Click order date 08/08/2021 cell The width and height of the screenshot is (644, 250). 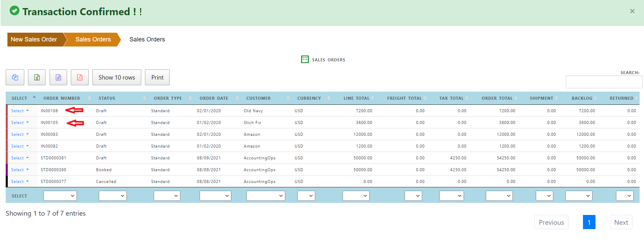209,182
